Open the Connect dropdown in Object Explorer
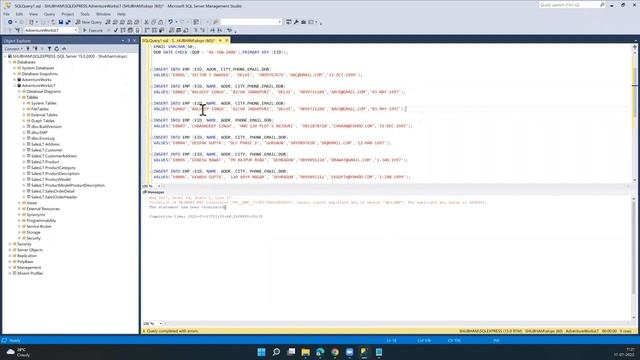Image resolution: width=640 pixels, height=360 pixels. 13,49
